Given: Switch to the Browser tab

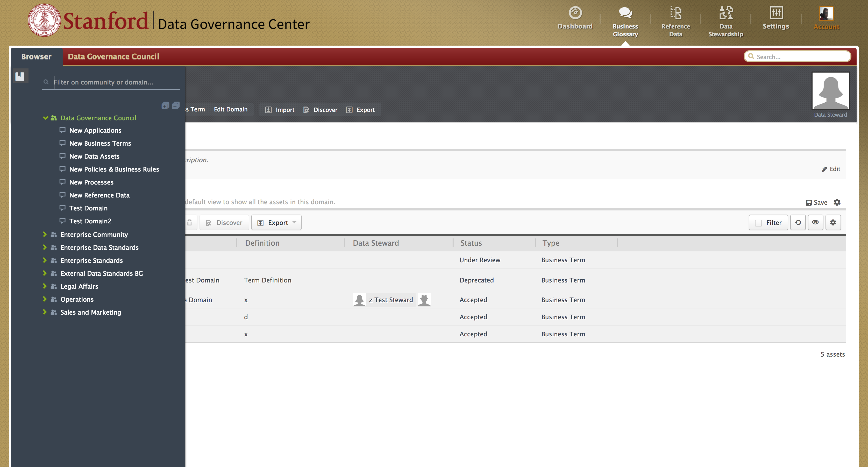Looking at the screenshot, I should tap(36, 56).
